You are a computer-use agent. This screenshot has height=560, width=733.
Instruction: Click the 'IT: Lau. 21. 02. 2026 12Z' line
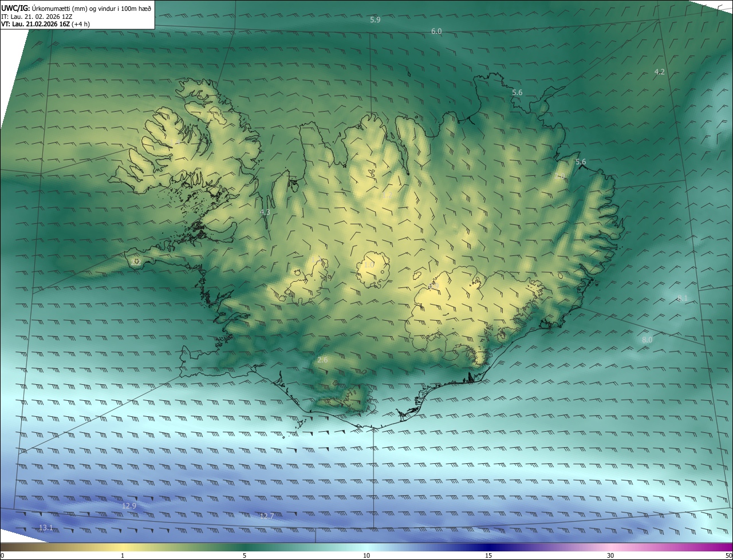[x=36, y=17]
